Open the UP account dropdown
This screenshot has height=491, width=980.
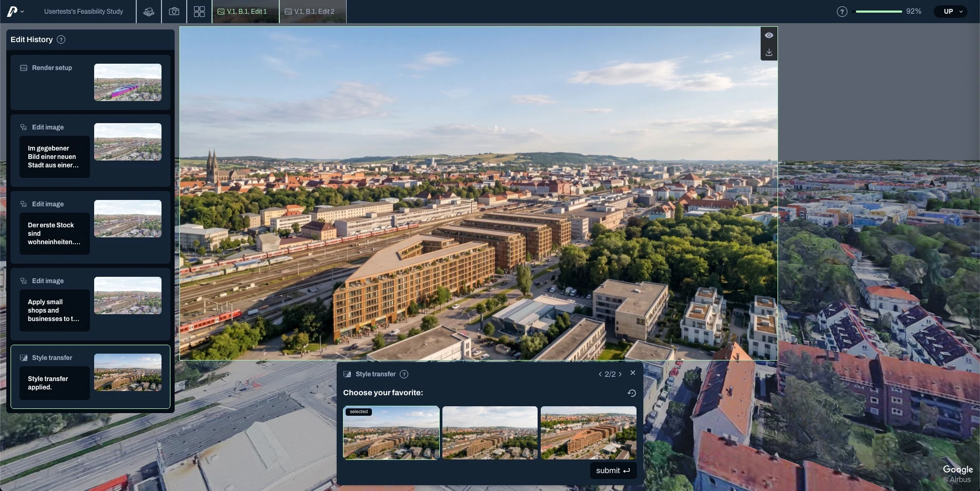(951, 12)
